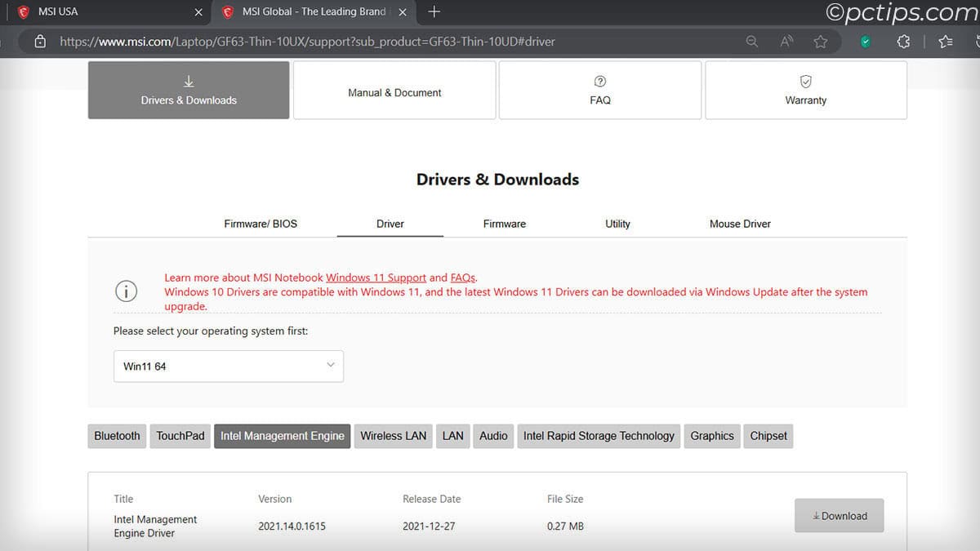Follow the Windows 11 Support link

click(x=376, y=278)
